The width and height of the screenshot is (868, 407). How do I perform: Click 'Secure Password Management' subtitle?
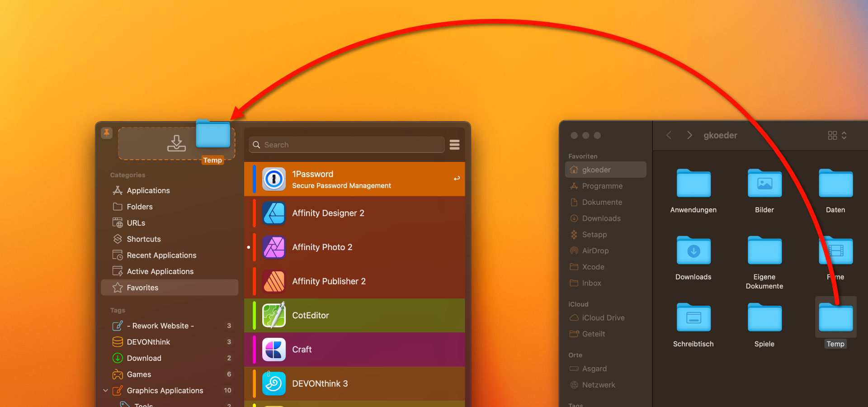coord(342,186)
